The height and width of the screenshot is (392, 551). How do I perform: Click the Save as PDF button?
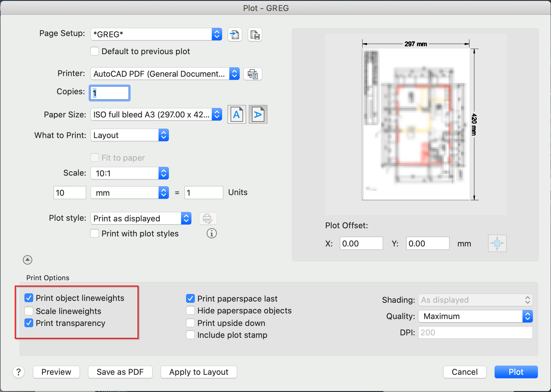point(120,372)
